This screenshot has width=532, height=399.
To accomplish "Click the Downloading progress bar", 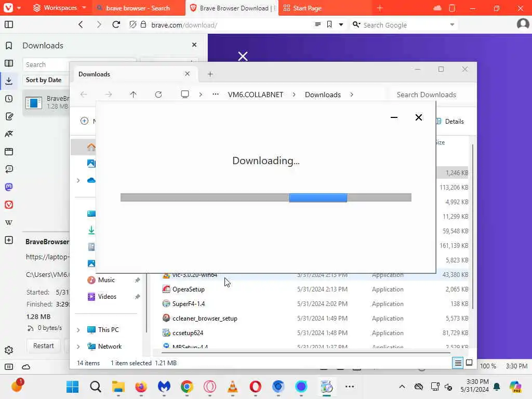I will 266,197.
